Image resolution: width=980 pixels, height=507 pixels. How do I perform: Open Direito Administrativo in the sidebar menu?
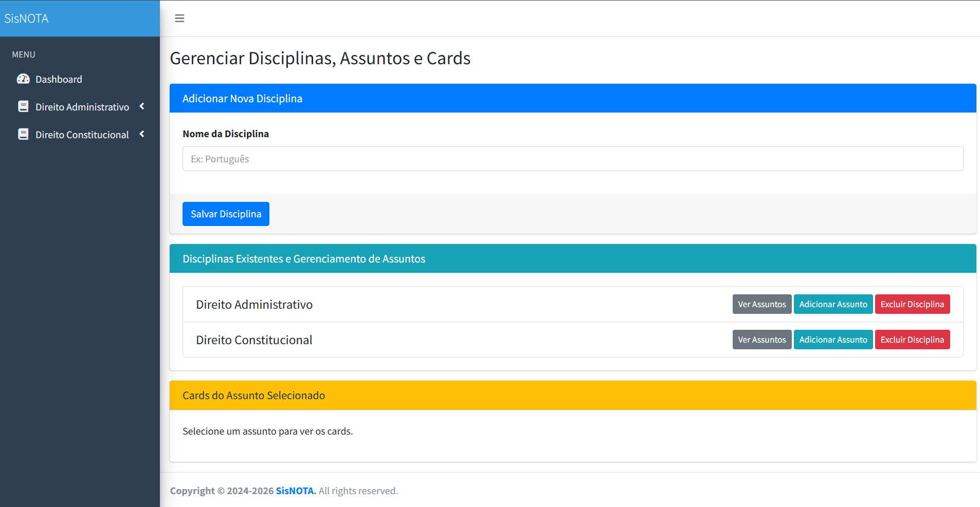[82, 107]
